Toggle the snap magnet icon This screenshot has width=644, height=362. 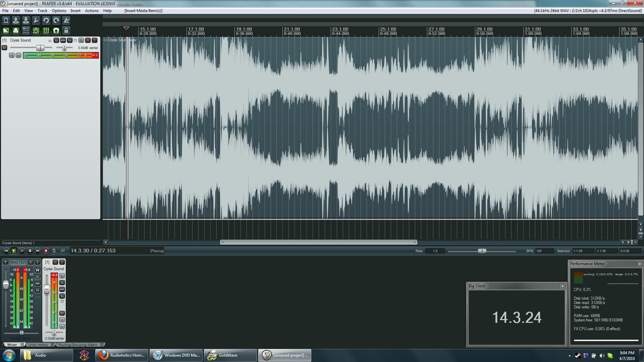pyautogui.click(x=56, y=31)
